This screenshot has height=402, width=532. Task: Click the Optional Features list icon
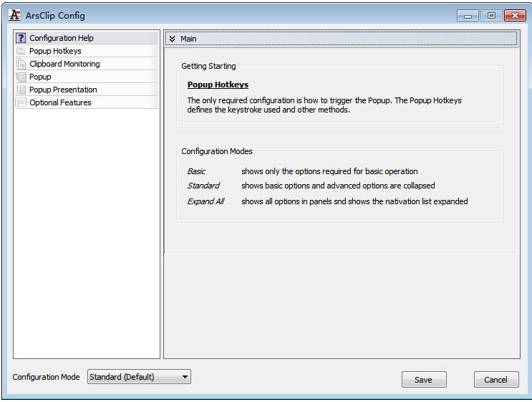[21, 102]
